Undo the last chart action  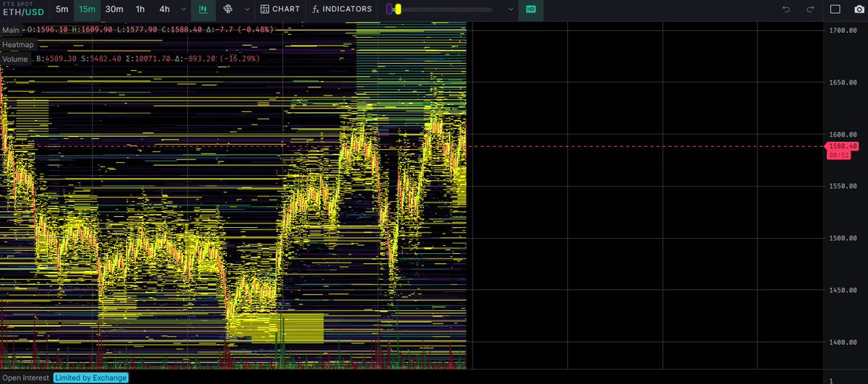(x=786, y=9)
